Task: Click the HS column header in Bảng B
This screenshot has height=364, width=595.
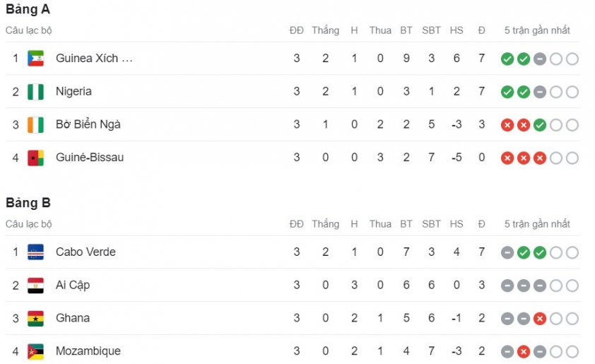Action: click(456, 224)
